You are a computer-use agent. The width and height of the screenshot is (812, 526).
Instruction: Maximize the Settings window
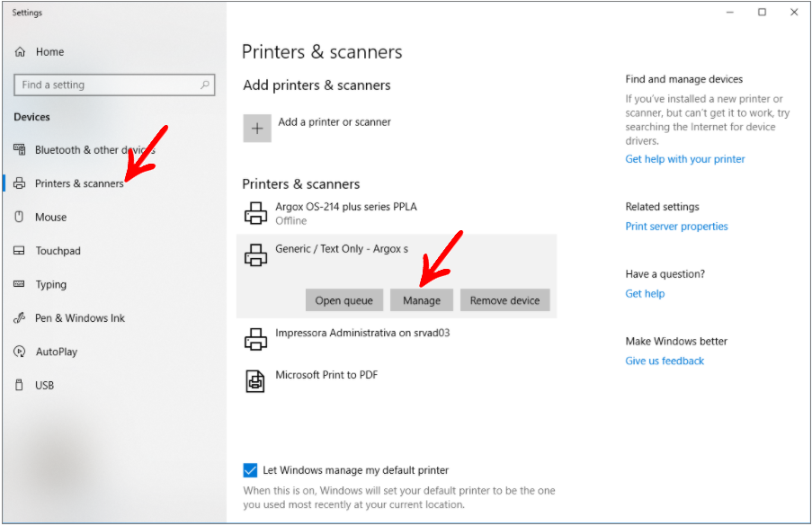(x=762, y=12)
